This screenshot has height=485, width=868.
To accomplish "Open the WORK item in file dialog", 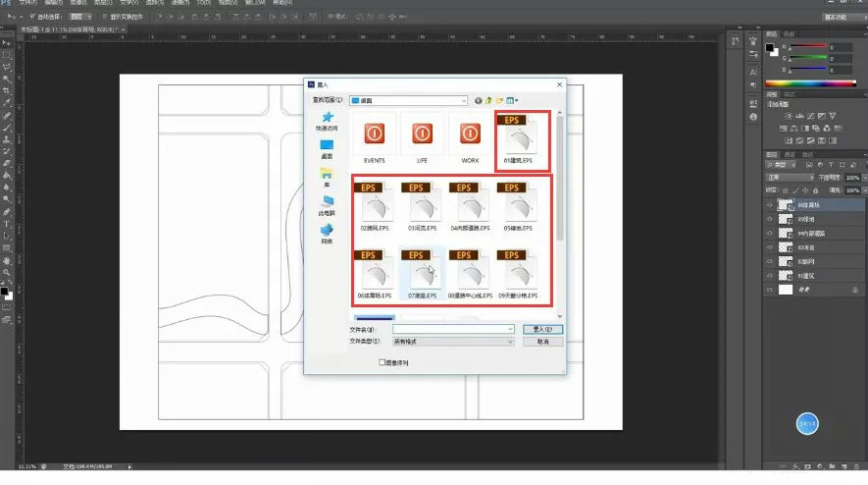I will (470, 133).
